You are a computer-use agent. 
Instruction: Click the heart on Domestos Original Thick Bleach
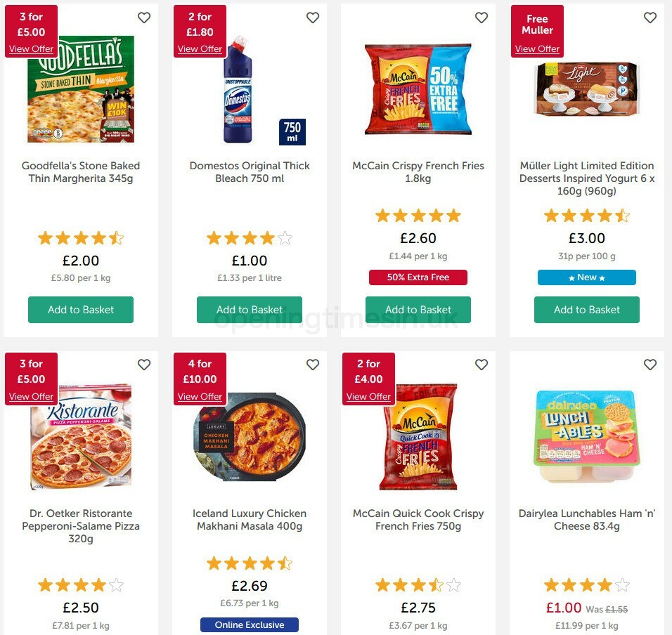(x=313, y=18)
